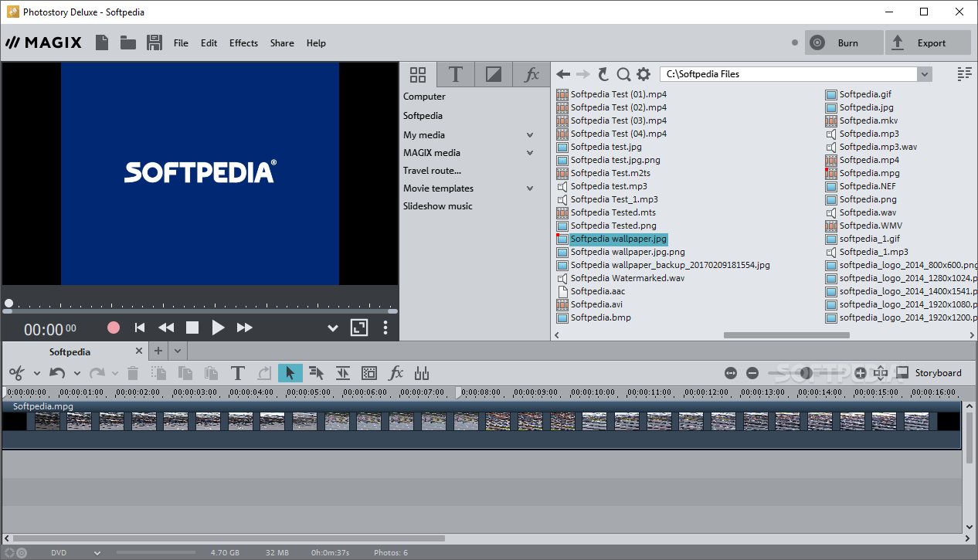This screenshot has height=560, width=978.
Task: Open the DVD disc type dropdown
Action: tap(97, 553)
